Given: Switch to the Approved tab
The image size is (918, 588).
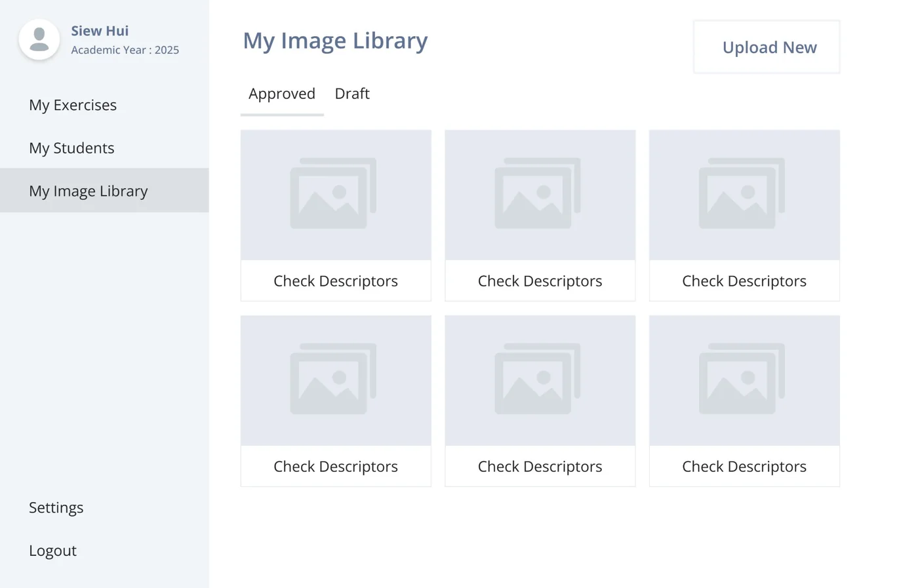Looking at the screenshot, I should tap(282, 94).
